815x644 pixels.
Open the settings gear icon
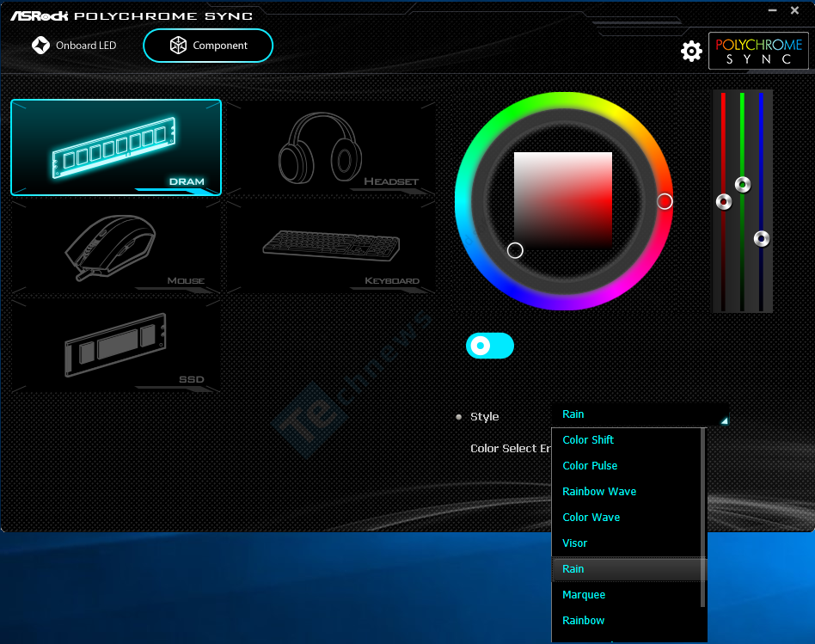click(691, 51)
